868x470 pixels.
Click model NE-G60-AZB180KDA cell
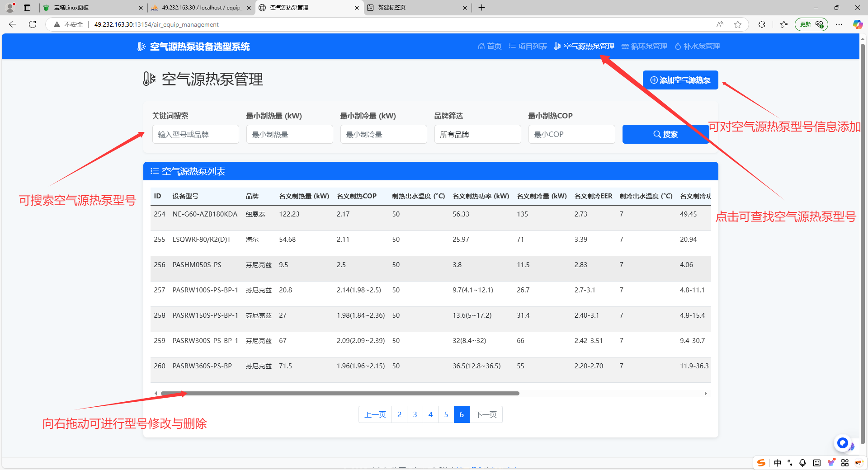[205, 214]
